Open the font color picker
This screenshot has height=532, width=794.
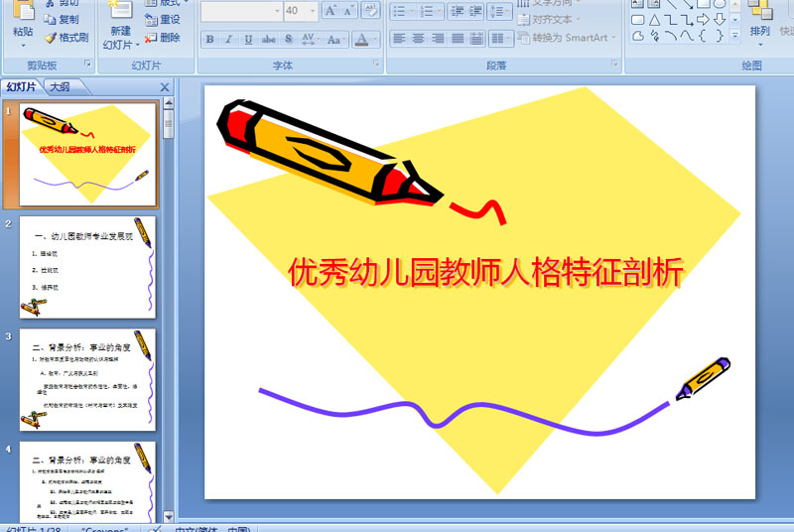coord(373,40)
